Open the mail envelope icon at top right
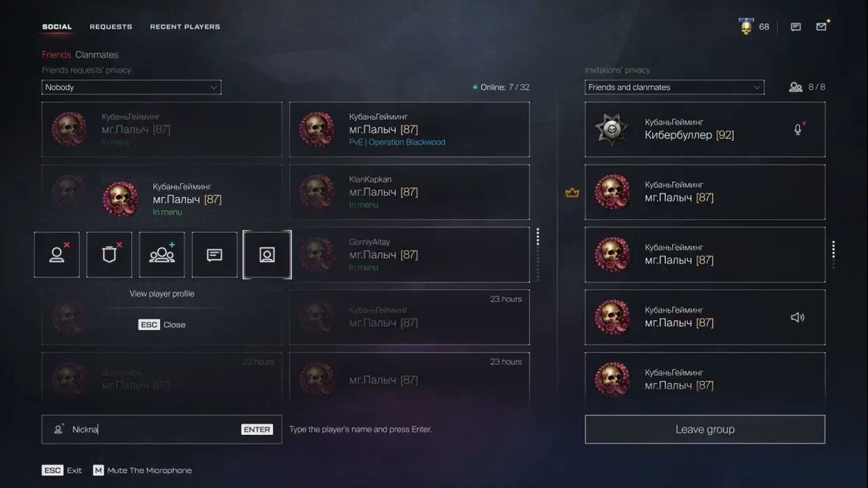868x488 pixels. (821, 27)
